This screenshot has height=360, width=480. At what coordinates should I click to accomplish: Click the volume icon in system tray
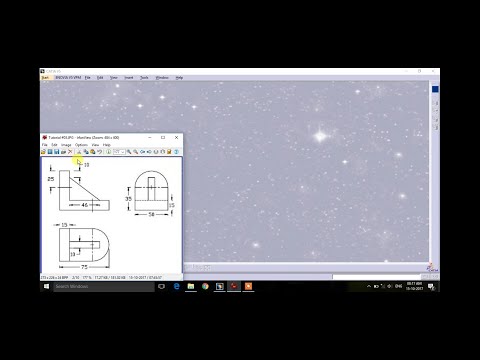(x=390, y=286)
